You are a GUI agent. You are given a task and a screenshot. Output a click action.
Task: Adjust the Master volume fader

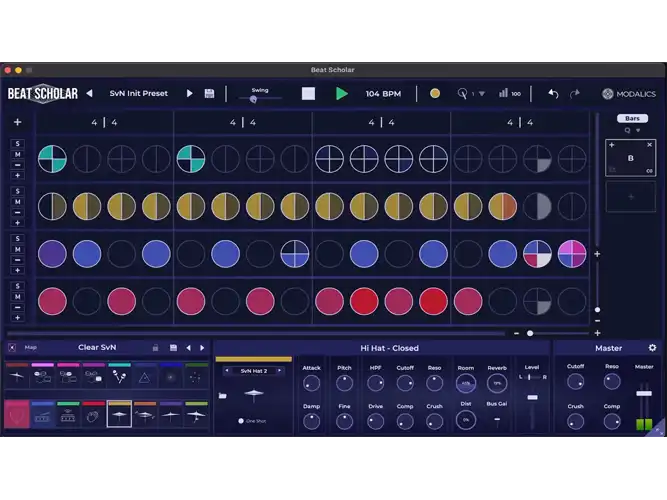click(x=644, y=394)
